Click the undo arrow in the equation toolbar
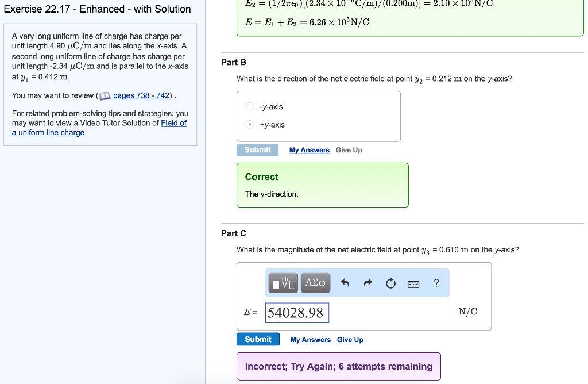Viewport: 588px width, 384px height. [345, 283]
